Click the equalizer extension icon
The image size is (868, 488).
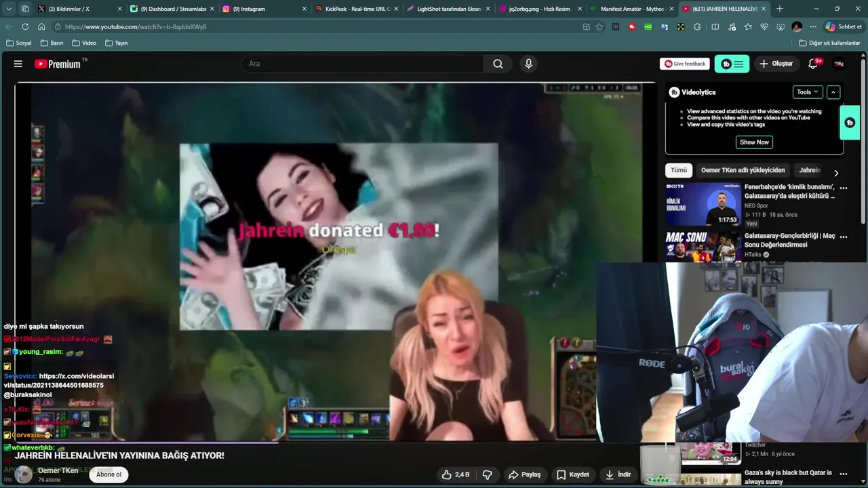click(616, 26)
